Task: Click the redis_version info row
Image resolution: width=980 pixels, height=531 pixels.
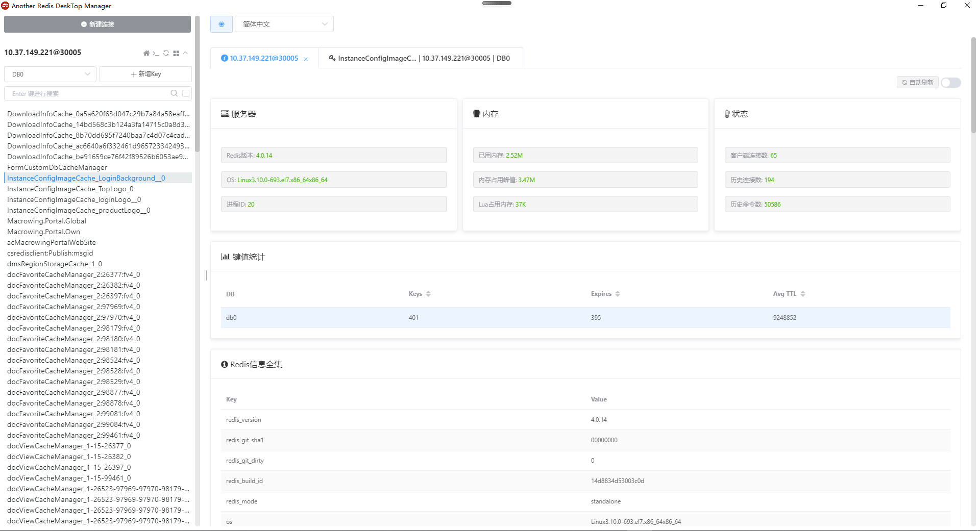Action: pos(585,420)
